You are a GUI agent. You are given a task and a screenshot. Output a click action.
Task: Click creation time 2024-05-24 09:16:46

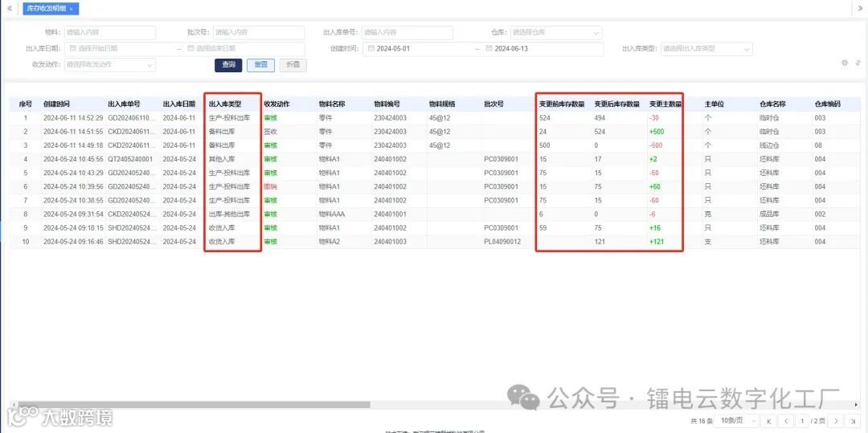(73, 242)
